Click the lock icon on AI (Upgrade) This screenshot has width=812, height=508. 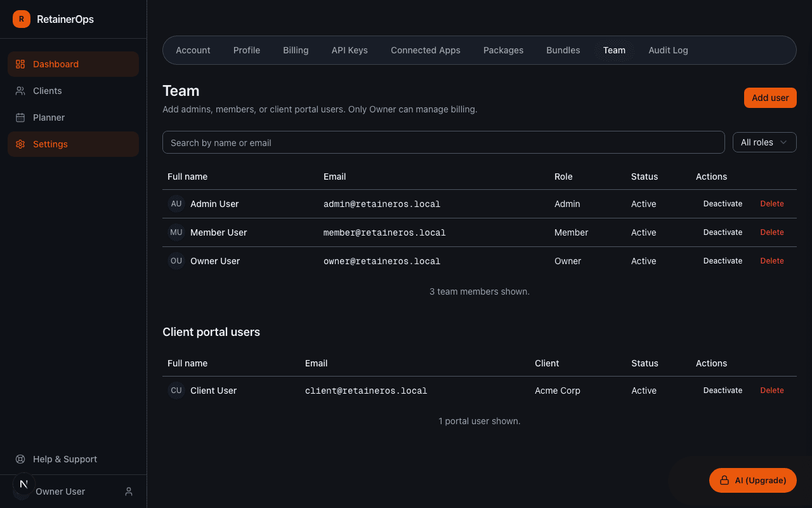point(724,481)
